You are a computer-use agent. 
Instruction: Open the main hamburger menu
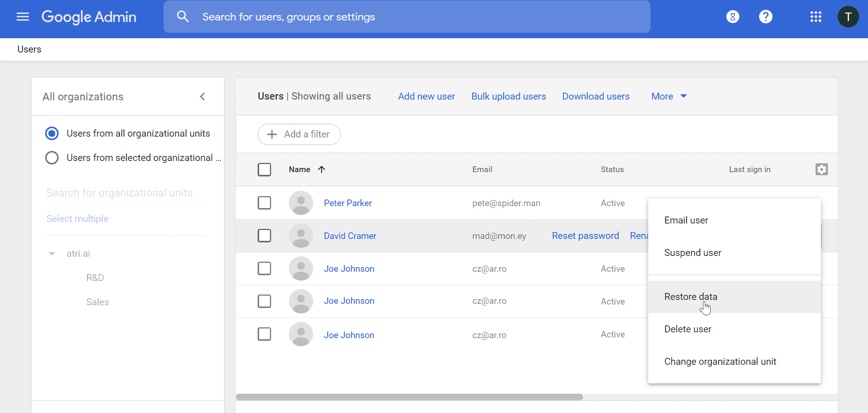[x=23, y=17]
